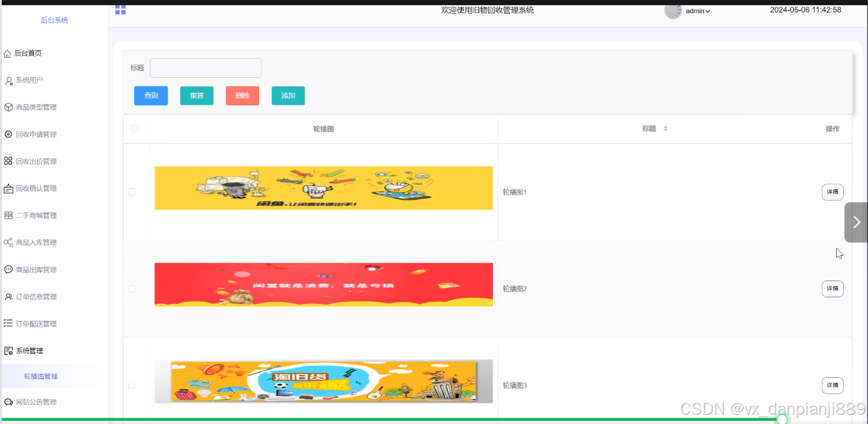Open 详情 for 轮播图2

pyautogui.click(x=832, y=289)
